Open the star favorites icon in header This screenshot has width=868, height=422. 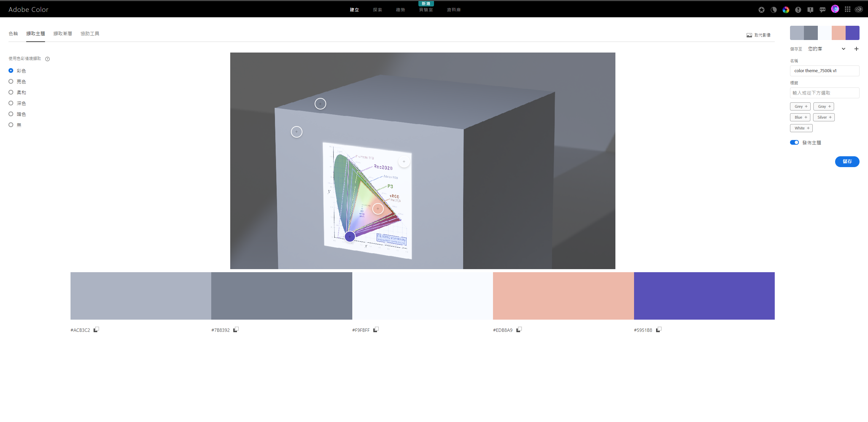[762, 10]
